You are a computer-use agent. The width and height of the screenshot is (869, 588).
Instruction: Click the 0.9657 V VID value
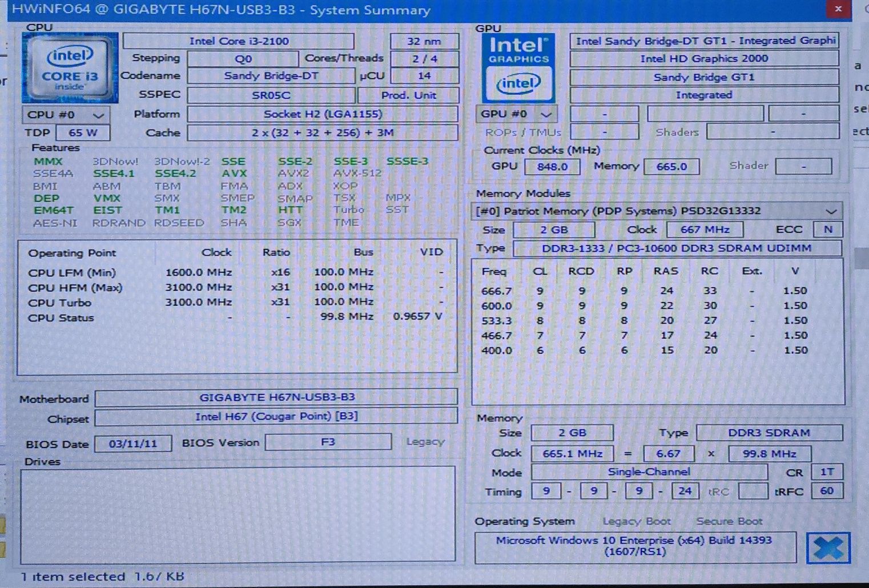pyautogui.click(x=417, y=317)
